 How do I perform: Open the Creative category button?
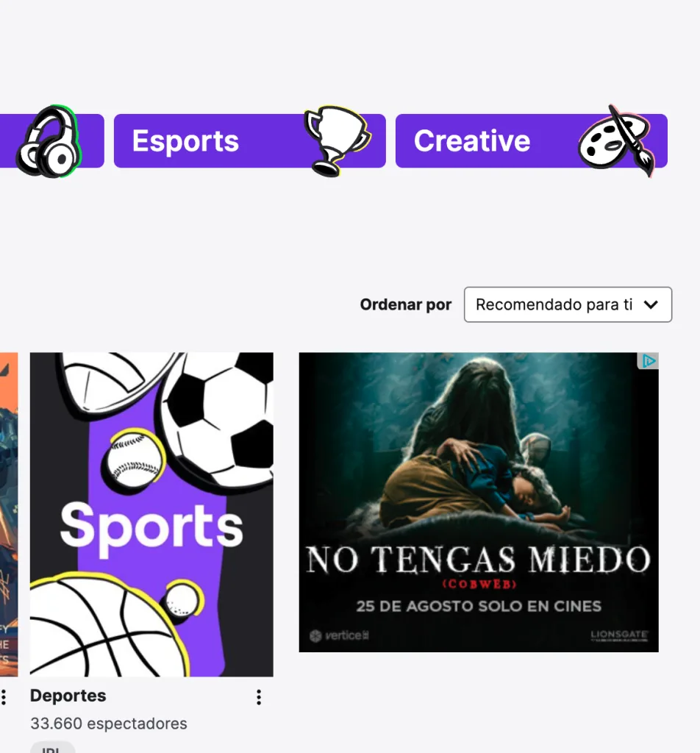[532, 140]
